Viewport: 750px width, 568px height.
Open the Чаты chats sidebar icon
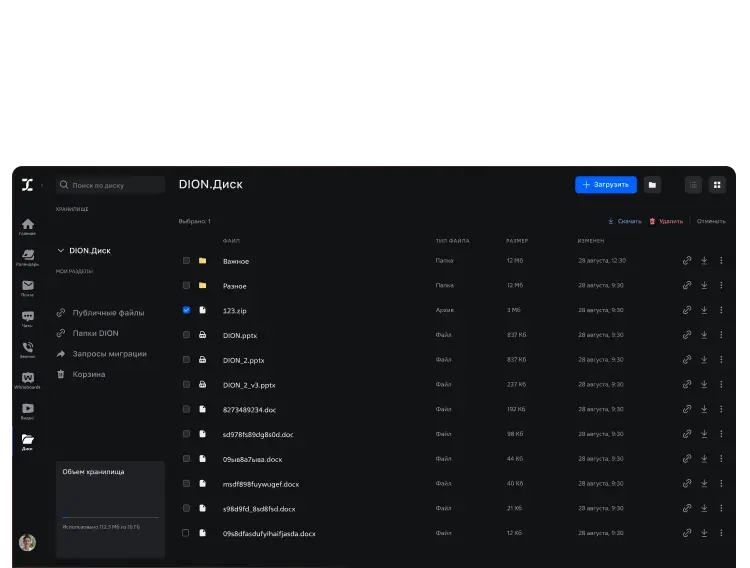point(28,319)
